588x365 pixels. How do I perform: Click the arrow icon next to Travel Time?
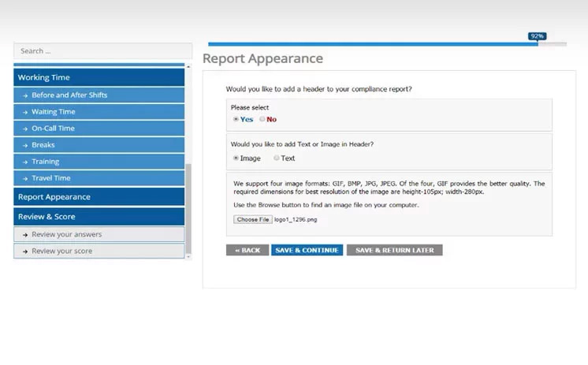point(25,178)
